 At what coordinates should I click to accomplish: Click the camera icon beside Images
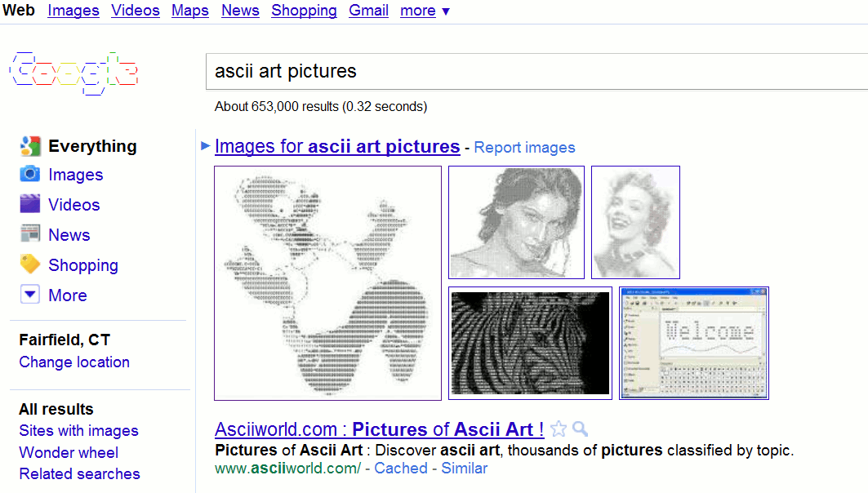[30, 175]
